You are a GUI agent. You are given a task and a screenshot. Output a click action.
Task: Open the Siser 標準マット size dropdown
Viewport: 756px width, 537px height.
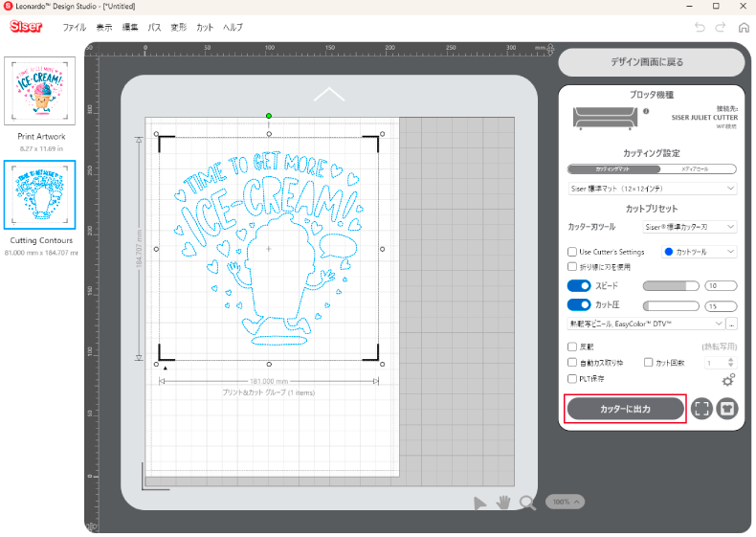(x=653, y=189)
